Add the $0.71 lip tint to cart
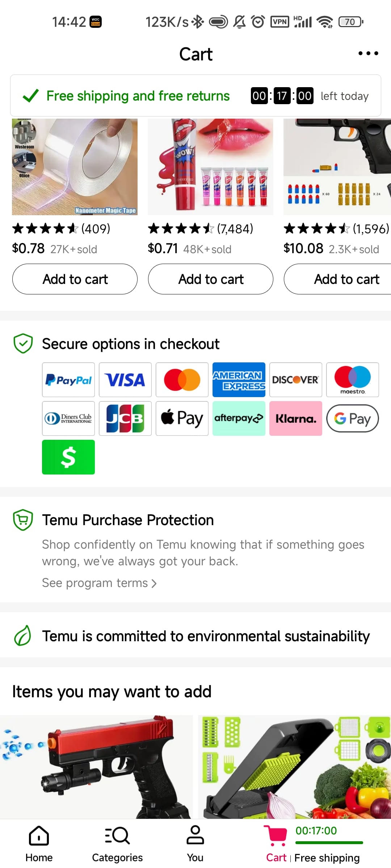391x868 pixels. [211, 279]
